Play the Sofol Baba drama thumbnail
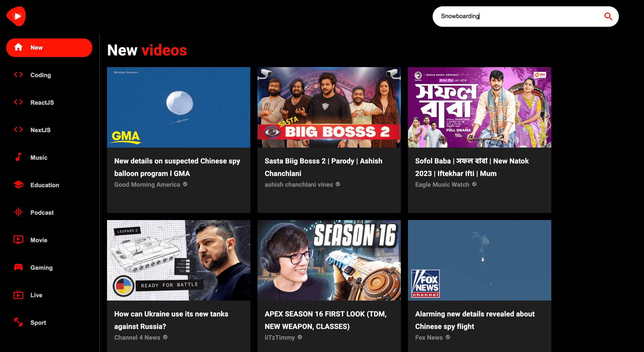Screen dimensions: 644x352 pos(479,107)
